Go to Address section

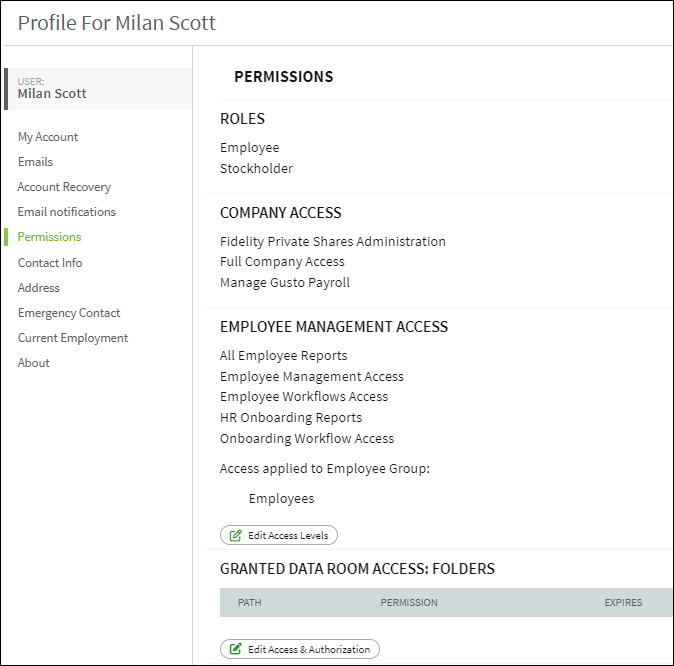click(39, 287)
